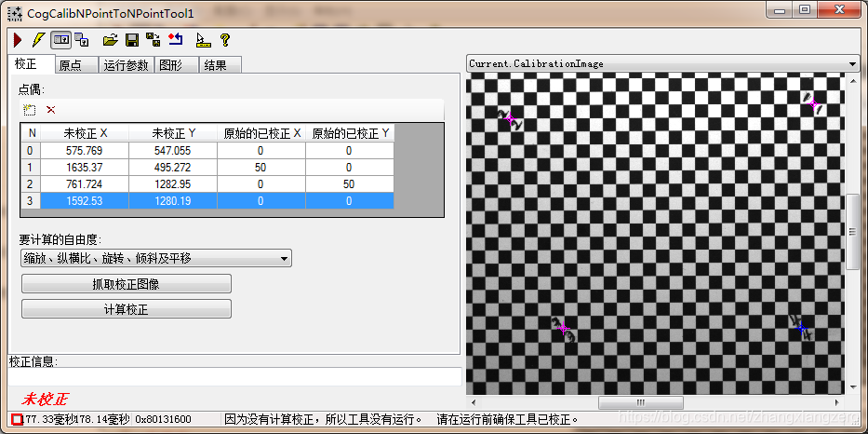Viewport: 868px width, 434px height.
Task: Click the 未校正 X column header
Action: point(85,133)
